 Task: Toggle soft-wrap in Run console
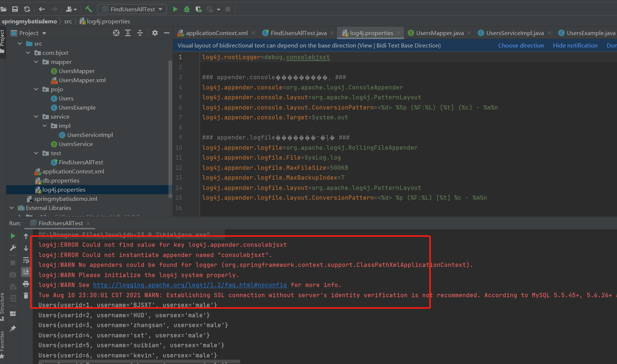coord(26,260)
